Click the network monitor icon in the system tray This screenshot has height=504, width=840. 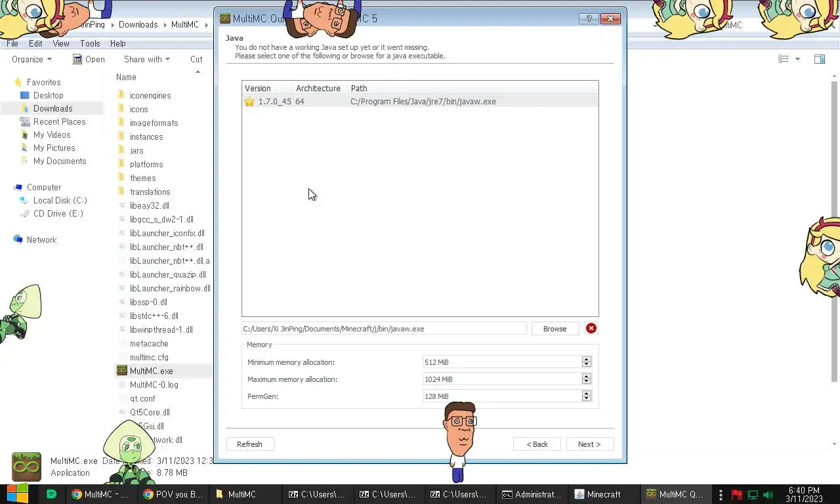click(x=753, y=495)
